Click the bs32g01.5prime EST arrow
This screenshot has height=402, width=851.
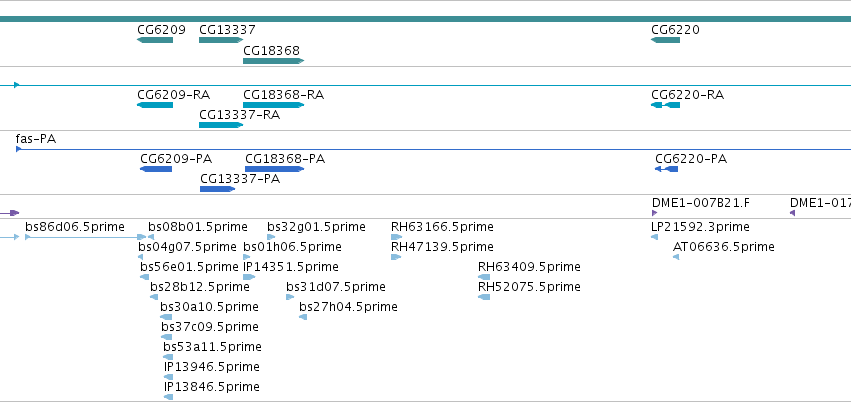coord(271,237)
